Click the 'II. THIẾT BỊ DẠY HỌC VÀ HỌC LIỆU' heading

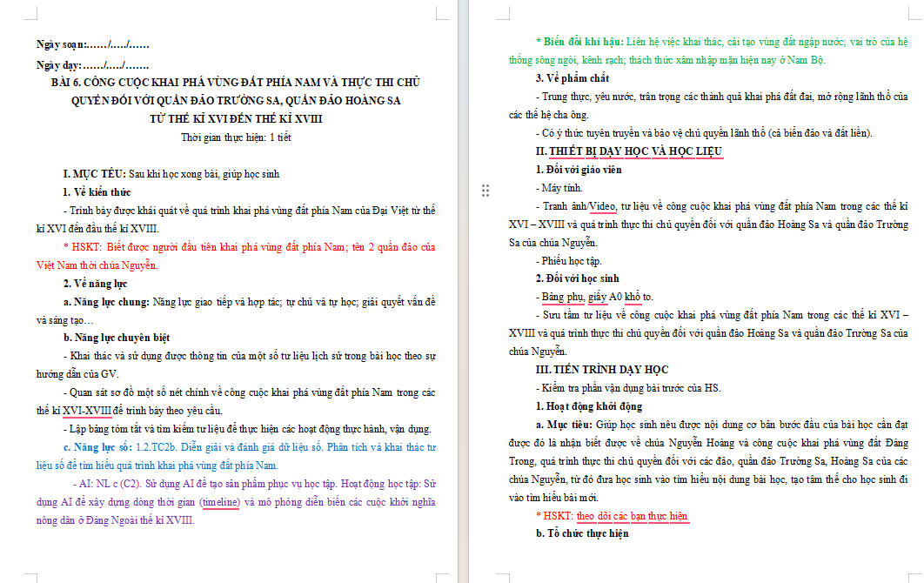coord(629,151)
